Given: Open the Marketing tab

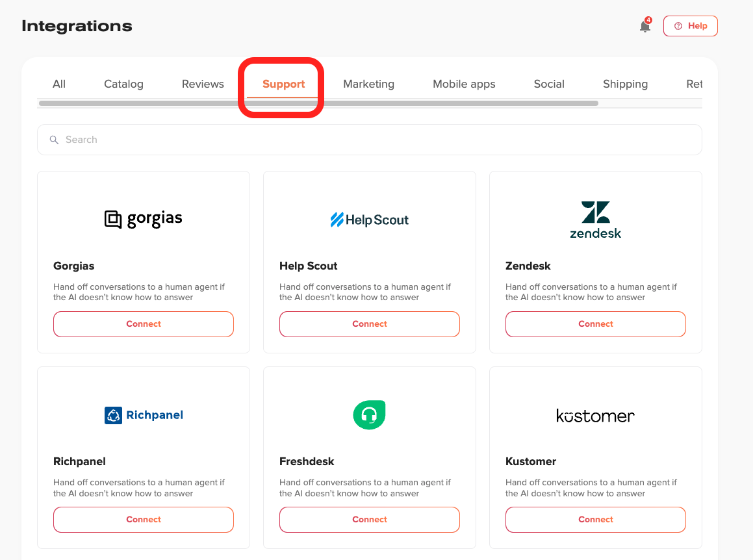Looking at the screenshot, I should [x=369, y=84].
